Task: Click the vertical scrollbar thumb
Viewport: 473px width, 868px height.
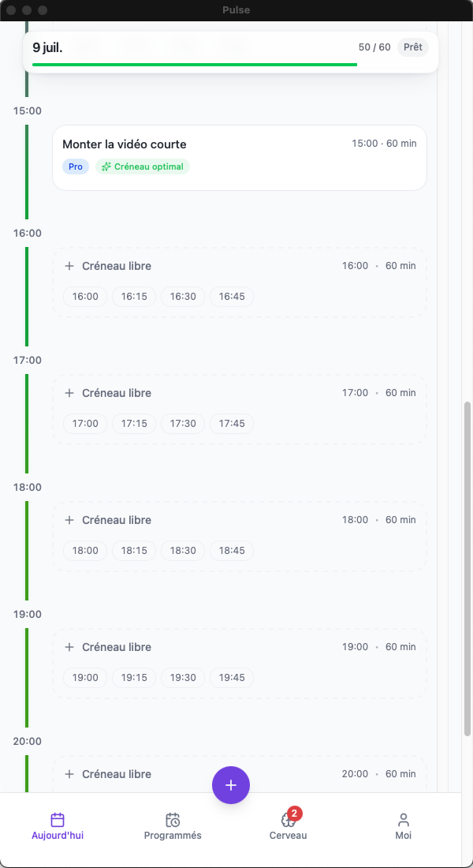Action: (x=467, y=569)
